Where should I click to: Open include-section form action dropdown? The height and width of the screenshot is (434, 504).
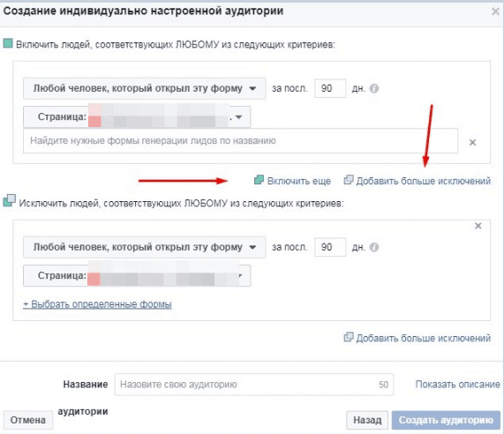click(145, 88)
